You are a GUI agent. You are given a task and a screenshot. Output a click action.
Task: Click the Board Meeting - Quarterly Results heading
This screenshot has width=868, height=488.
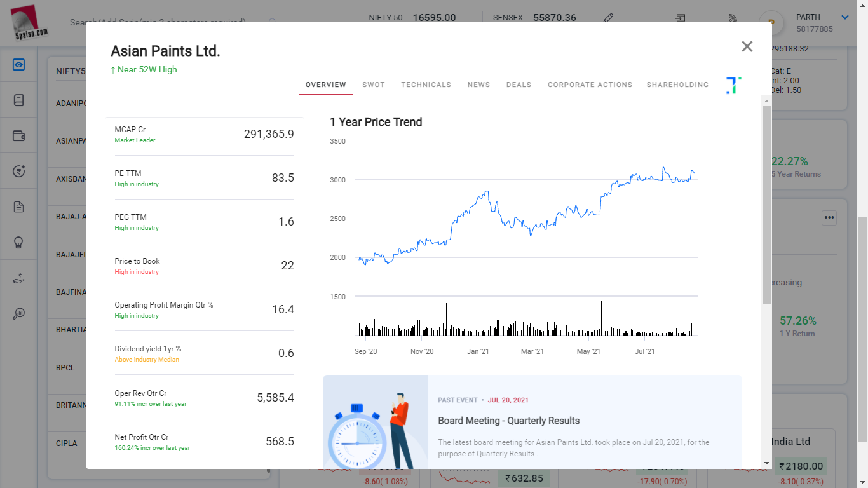(509, 421)
